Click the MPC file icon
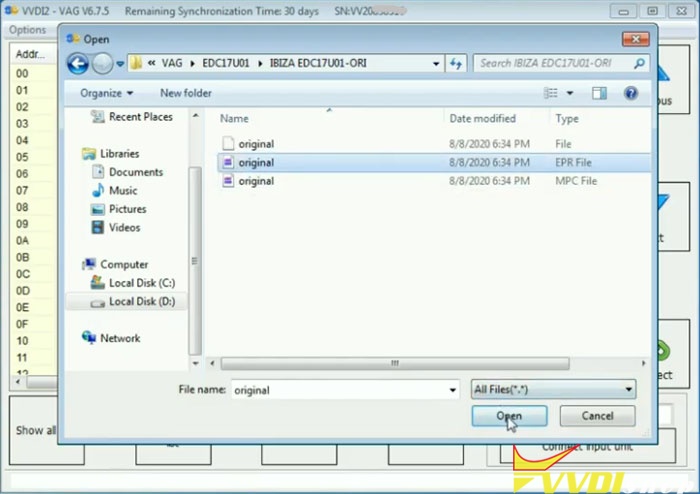Viewport: 700px width, 494px height. [228, 181]
